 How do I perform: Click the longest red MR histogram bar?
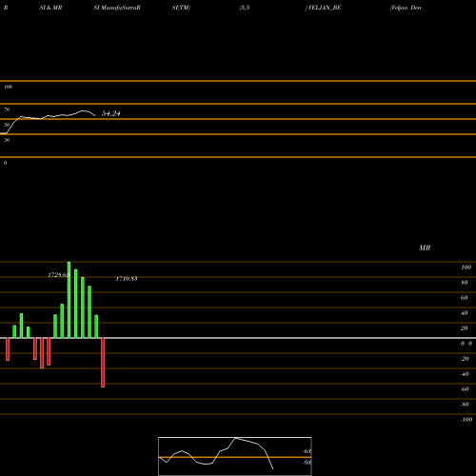point(103,363)
